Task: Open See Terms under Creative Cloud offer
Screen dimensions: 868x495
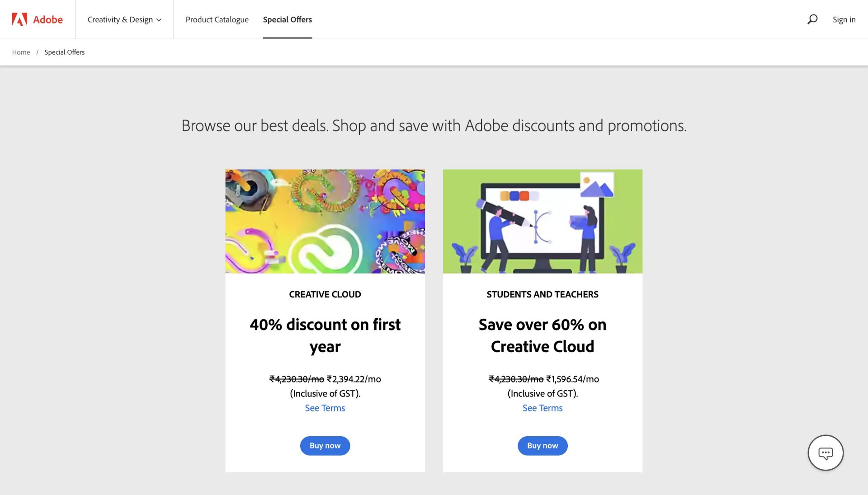Action: pos(325,408)
